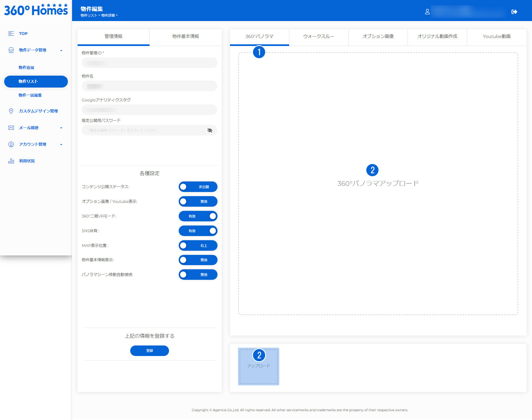Expand the アカウント管理 dropdown arrow
532x420 pixels.
click(61, 145)
